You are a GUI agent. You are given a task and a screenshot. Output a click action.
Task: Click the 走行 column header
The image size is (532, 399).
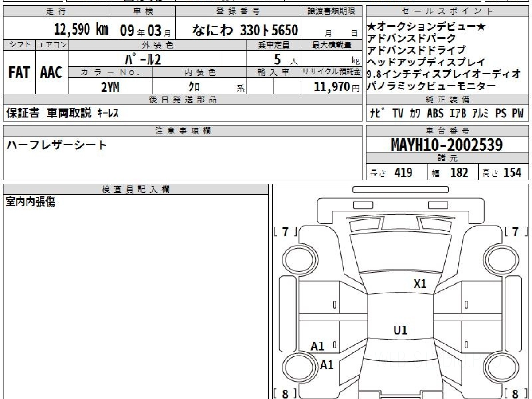click(56, 12)
